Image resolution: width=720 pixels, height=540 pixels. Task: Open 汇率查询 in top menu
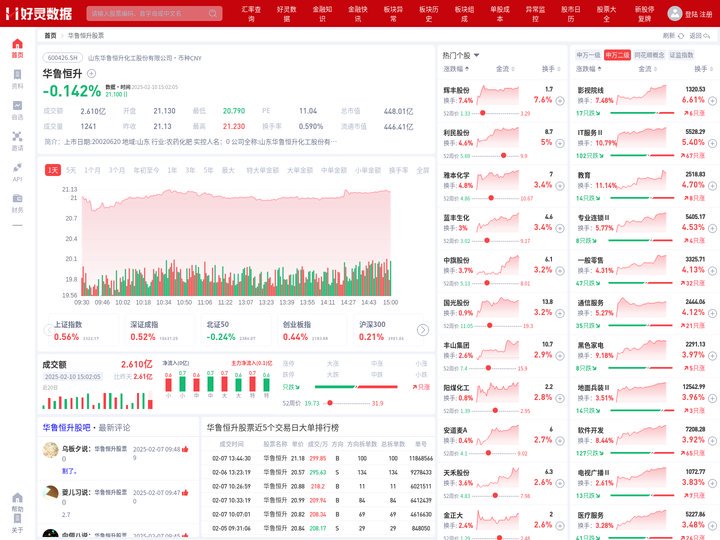(251, 14)
